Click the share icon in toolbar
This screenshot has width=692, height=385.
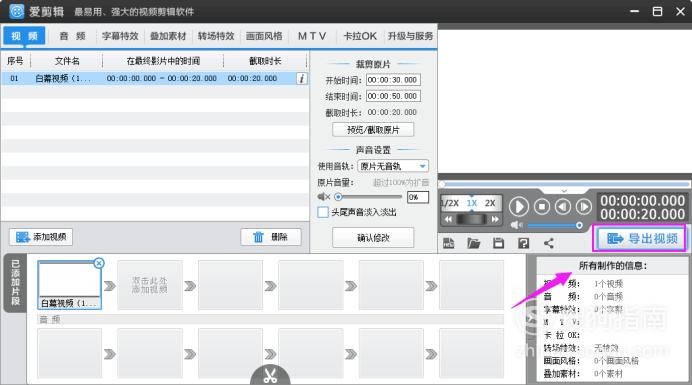click(549, 243)
